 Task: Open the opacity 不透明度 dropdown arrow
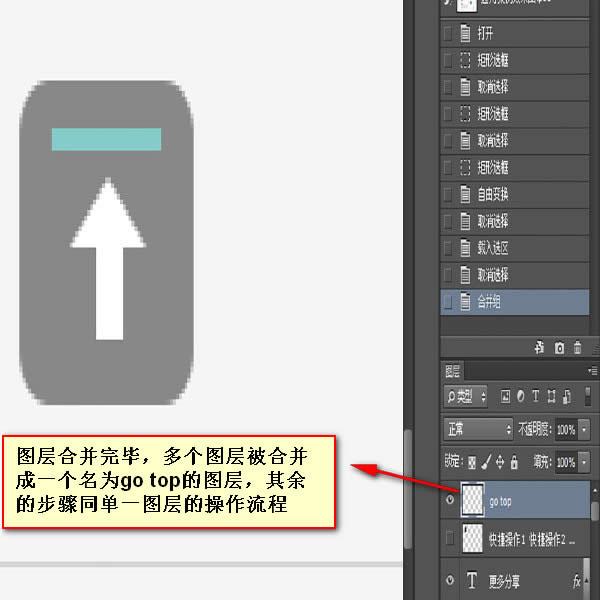(x=584, y=428)
